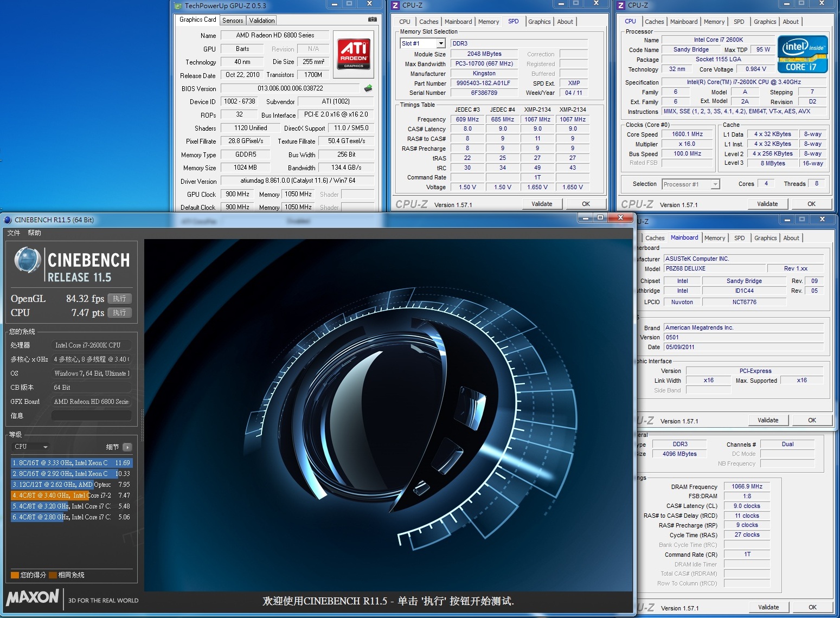Click the GPU-Z title bar app icon
Image resolution: width=840 pixels, height=618 pixels.
(x=178, y=6)
